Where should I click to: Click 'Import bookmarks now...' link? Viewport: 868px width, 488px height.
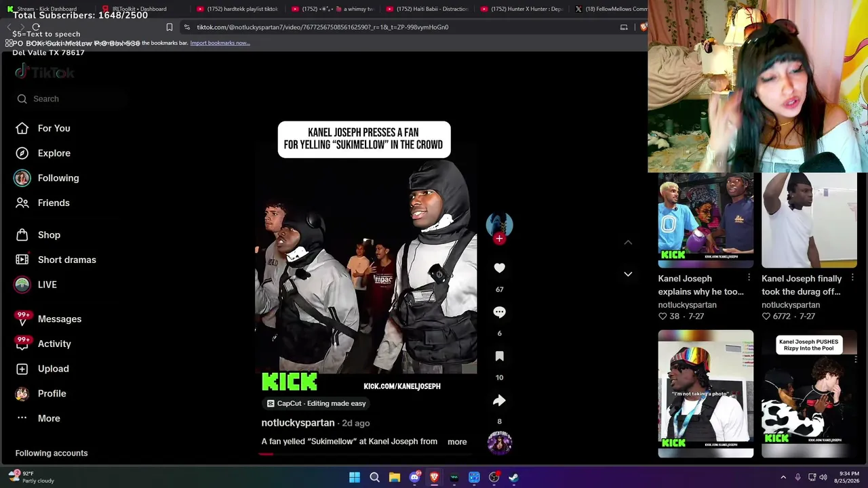tap(220, 43)
